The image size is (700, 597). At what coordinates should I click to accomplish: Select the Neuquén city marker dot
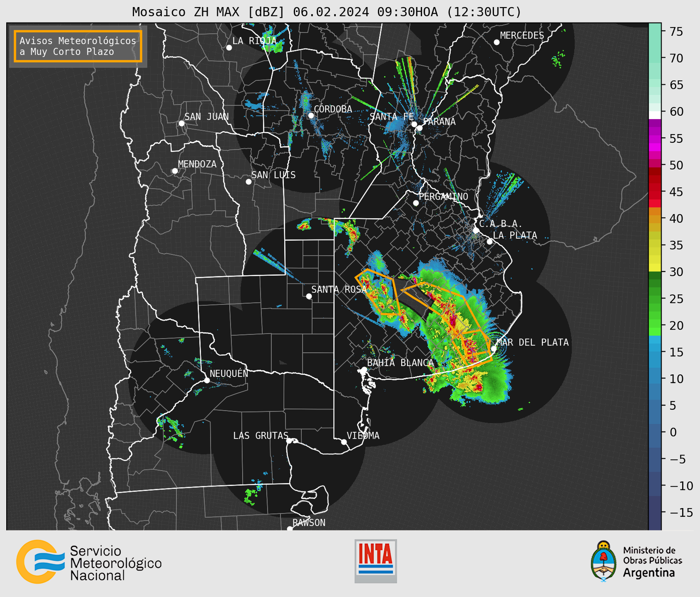[x=207, y=380]
